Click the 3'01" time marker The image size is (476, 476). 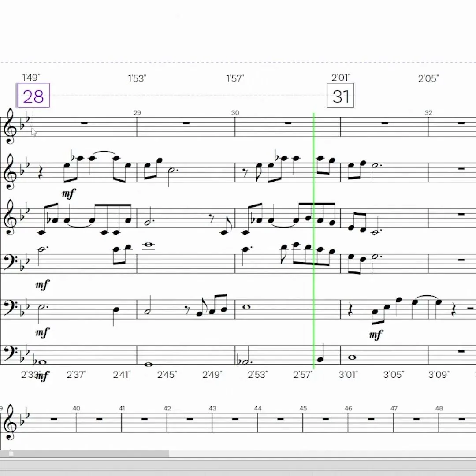(348, 374)
